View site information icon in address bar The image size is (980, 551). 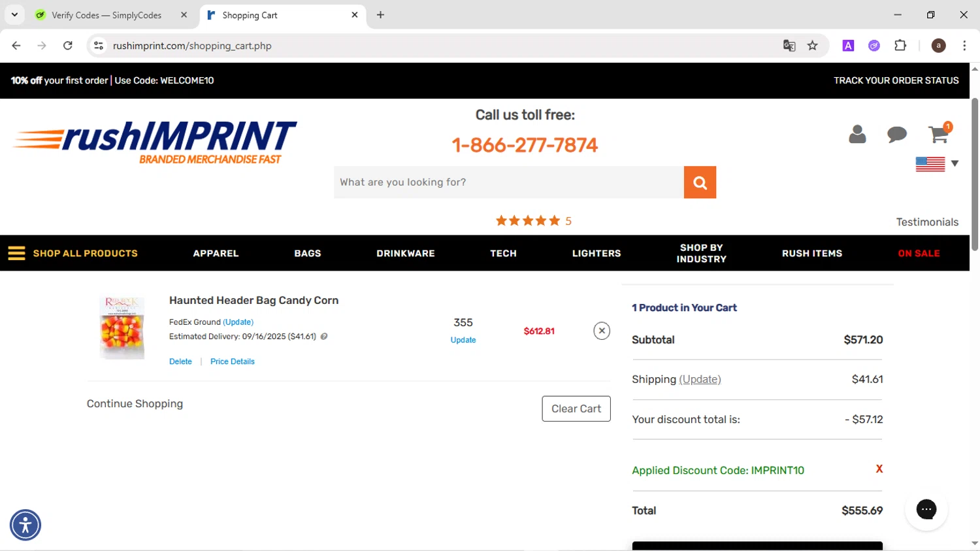click(99, 46)
